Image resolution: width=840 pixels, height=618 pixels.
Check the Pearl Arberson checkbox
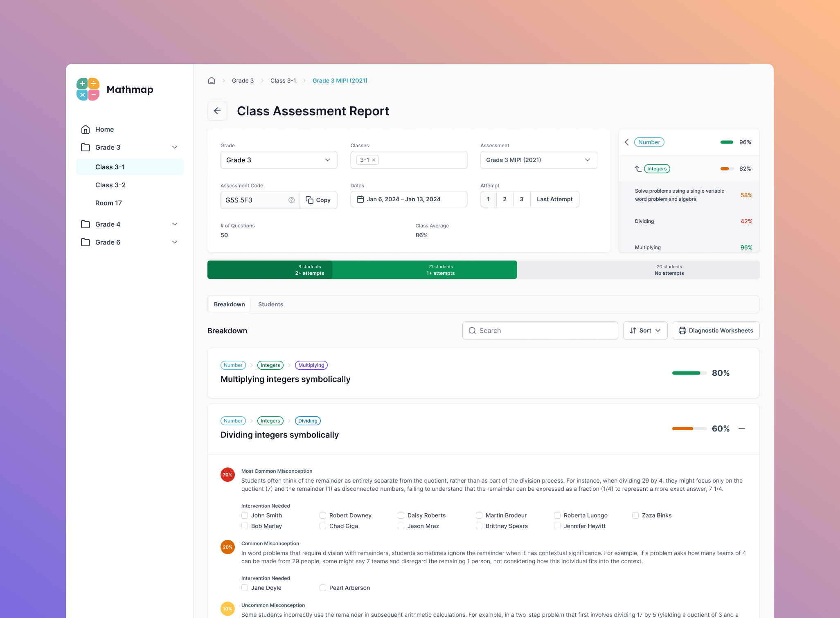coord(323,588)
